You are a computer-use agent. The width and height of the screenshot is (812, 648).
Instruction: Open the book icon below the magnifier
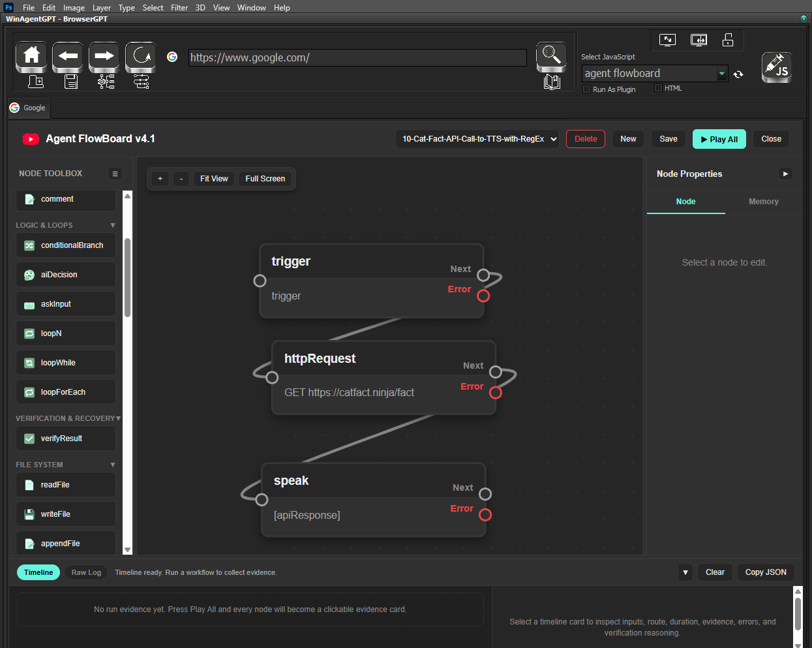coord(552,82)
